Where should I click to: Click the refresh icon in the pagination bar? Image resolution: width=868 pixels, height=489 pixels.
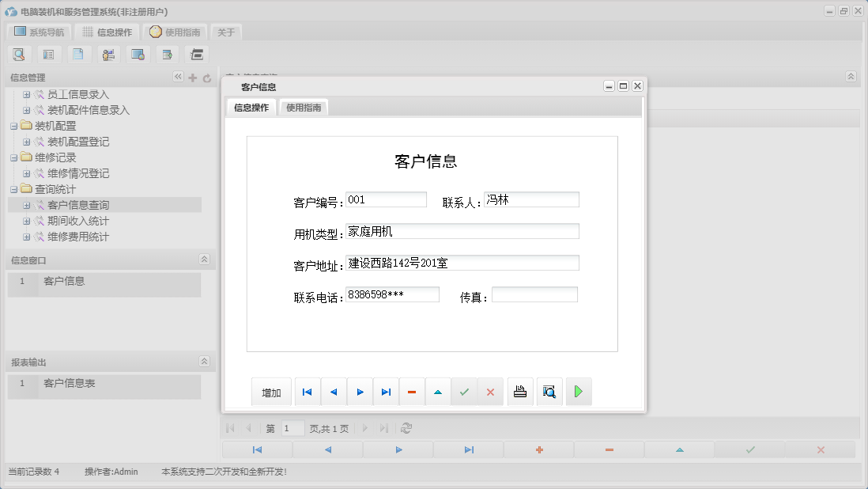pos(406,427)
